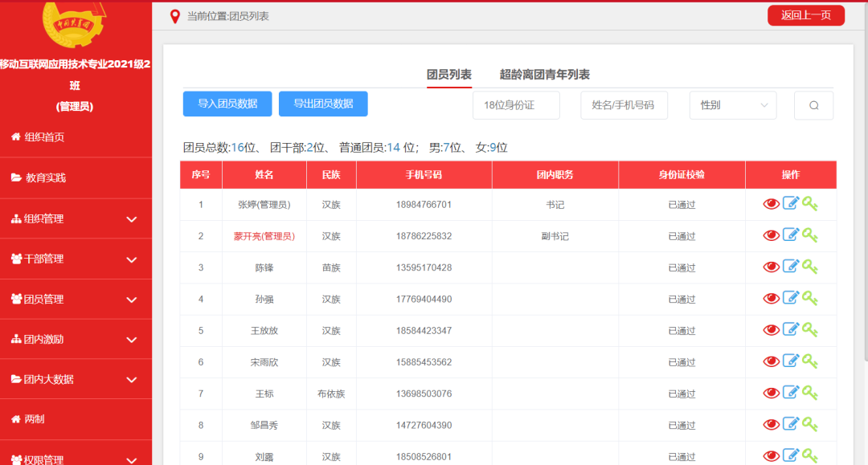The height and width of the screenshot is (465, 868).
Task: Focus the 18位身份证 input field
Action: point(516,105)
